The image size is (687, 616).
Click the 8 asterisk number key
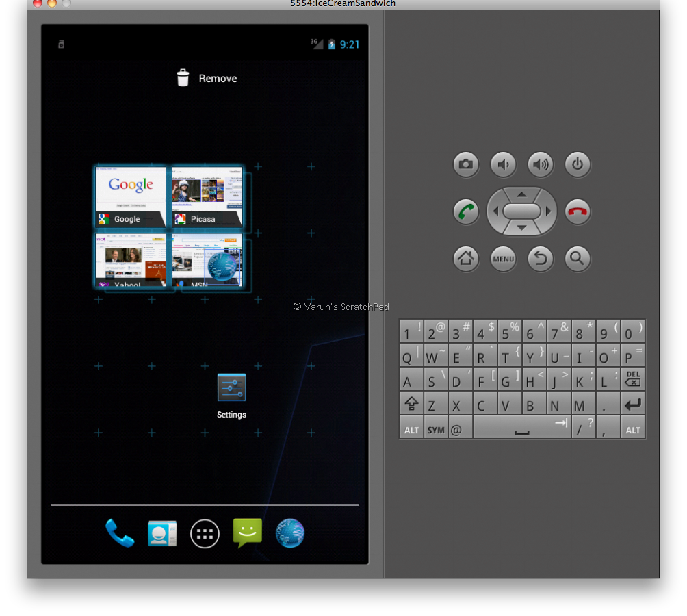(x=583, y=331)
